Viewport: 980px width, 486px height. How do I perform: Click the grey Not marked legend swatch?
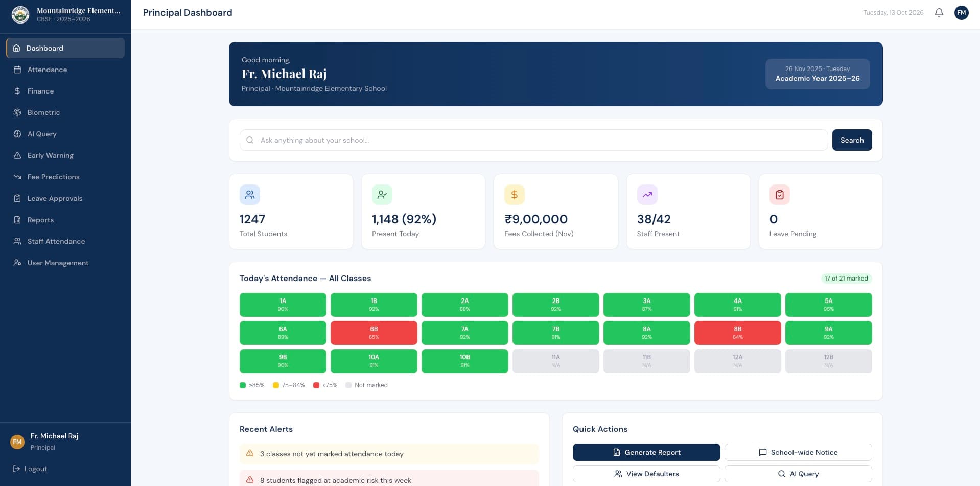(x=348, y=385)
